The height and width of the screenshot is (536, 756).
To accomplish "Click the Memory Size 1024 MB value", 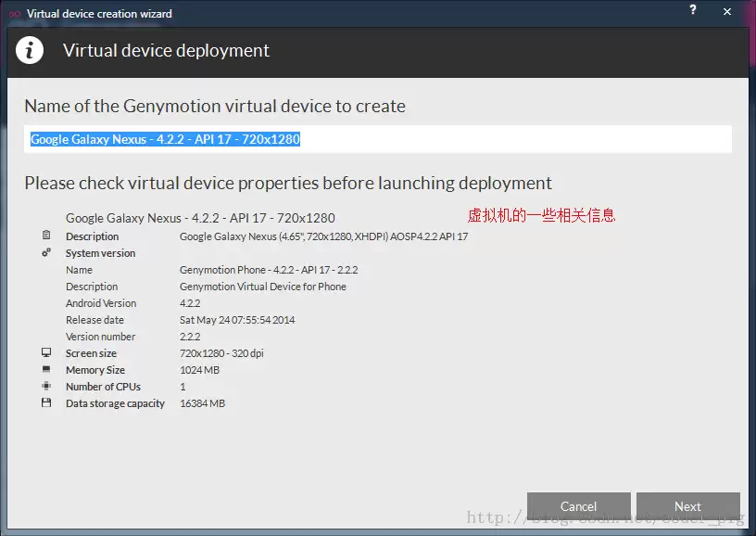I will pos(199,370).
